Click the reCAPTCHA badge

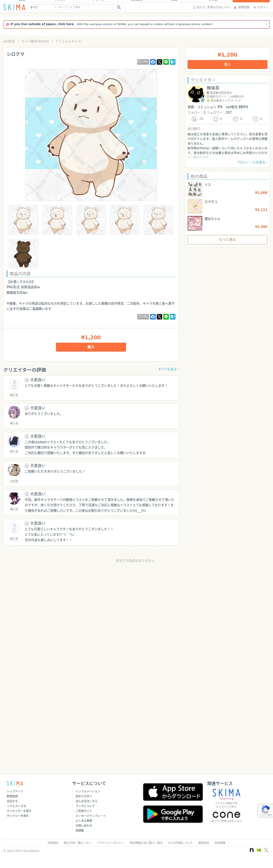point(265,811)
